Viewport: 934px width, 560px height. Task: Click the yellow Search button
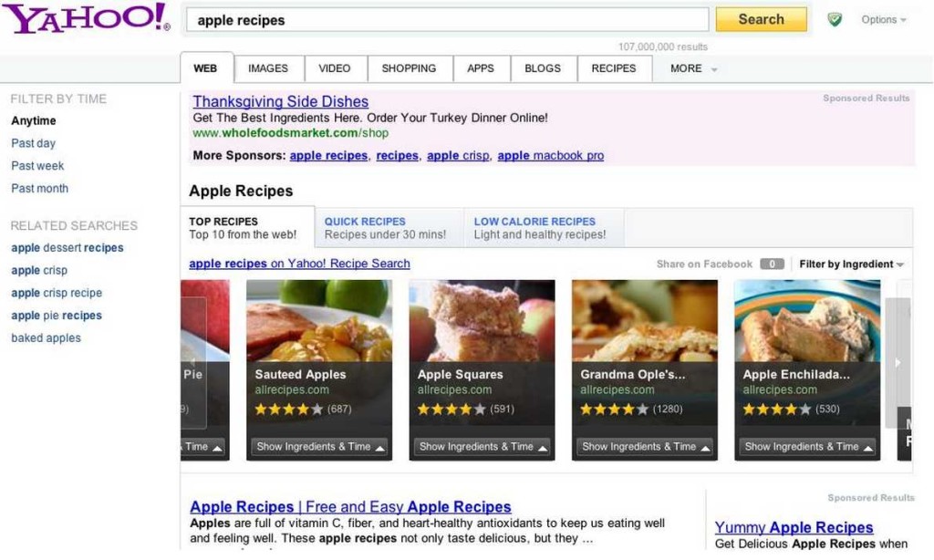coord(762,19)
